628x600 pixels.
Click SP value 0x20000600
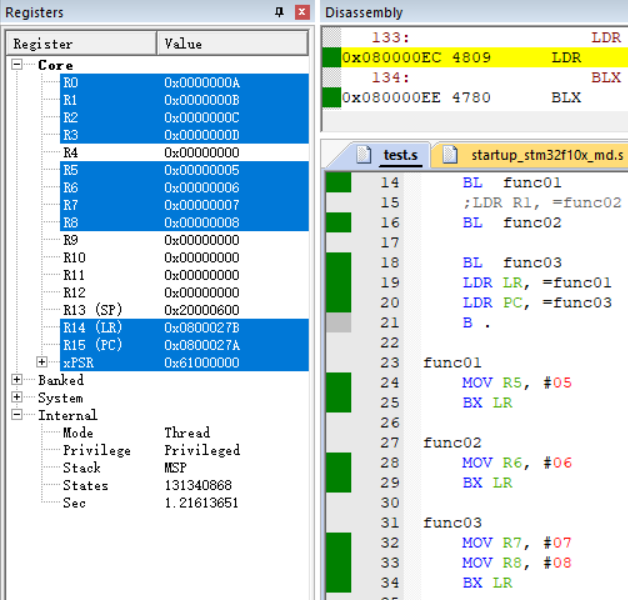click(202, 310)
